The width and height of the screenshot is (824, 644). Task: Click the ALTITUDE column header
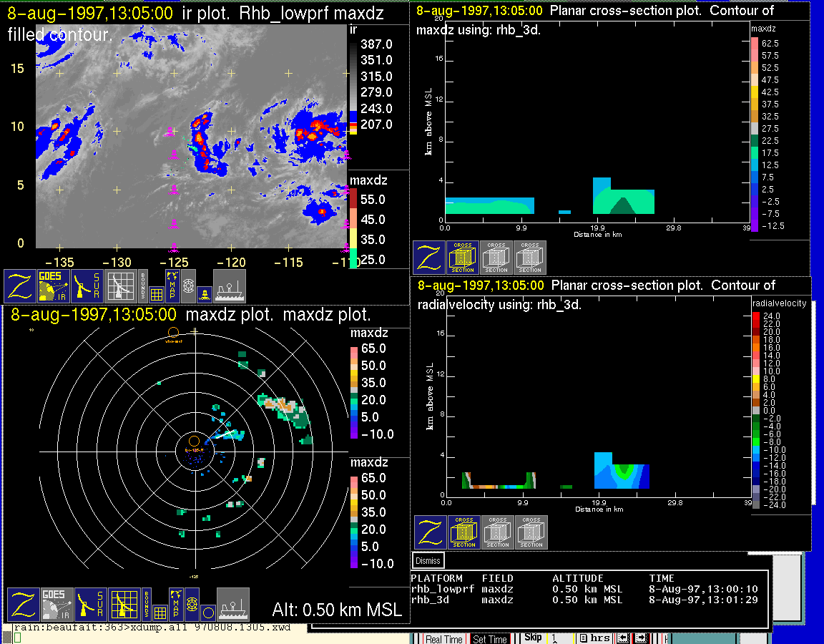pos(577,578)
